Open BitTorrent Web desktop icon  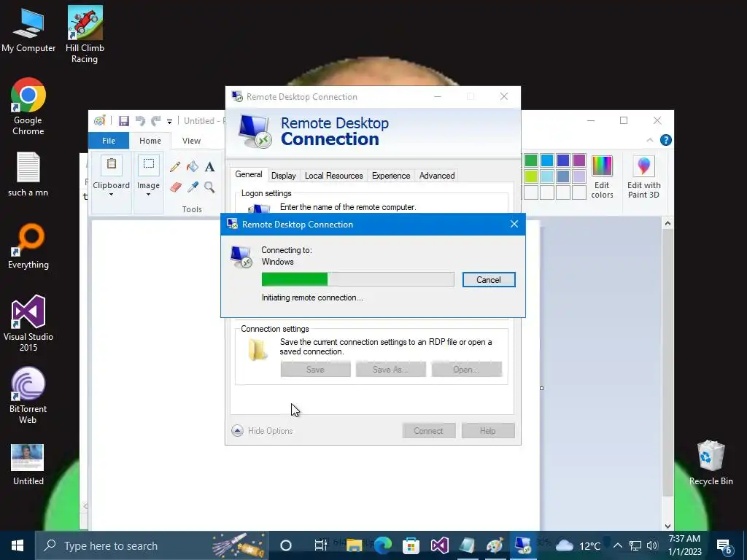tap(28, 395)
